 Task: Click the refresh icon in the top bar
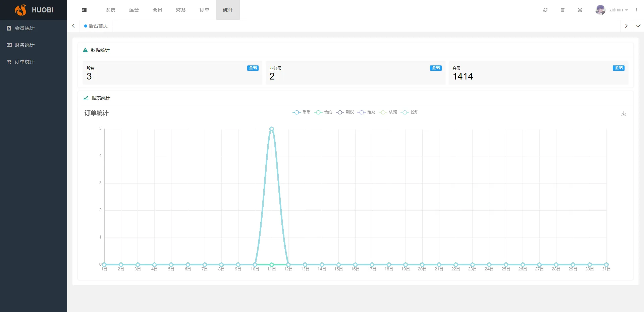click(545, 10)
